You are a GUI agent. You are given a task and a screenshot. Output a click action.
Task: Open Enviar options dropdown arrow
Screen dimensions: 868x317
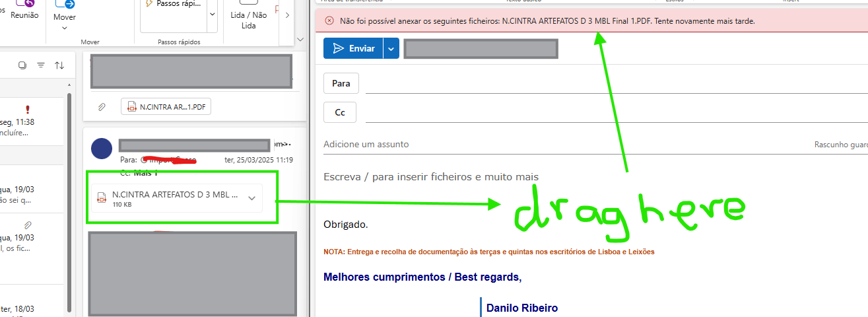pos(391,48)
